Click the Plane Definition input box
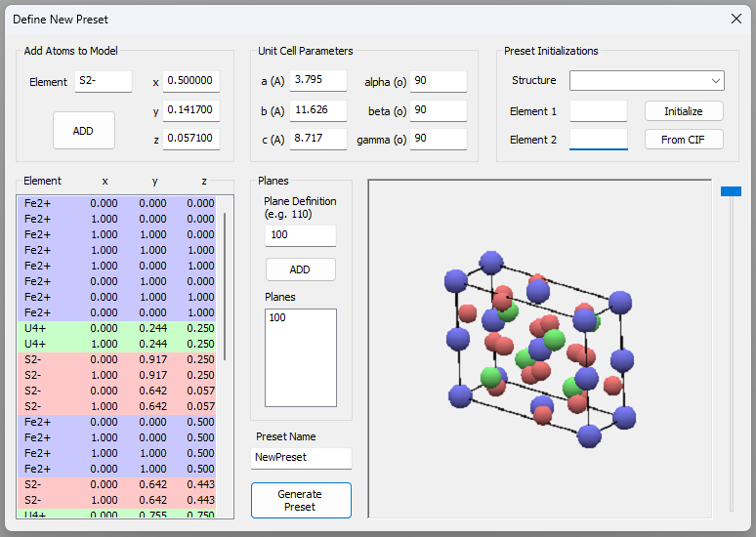This screenshot has height=537, width=756. coord(300,235)
